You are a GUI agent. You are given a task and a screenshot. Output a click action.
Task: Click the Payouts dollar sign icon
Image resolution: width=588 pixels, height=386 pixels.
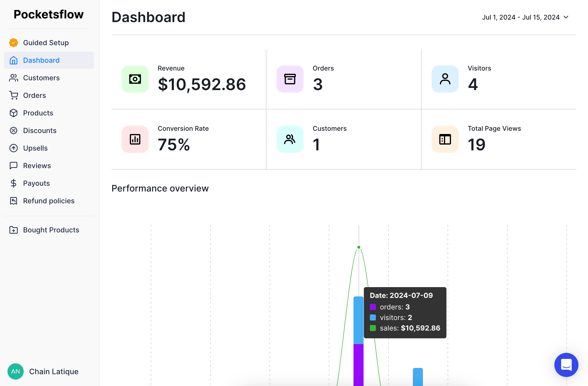[14, 183]
